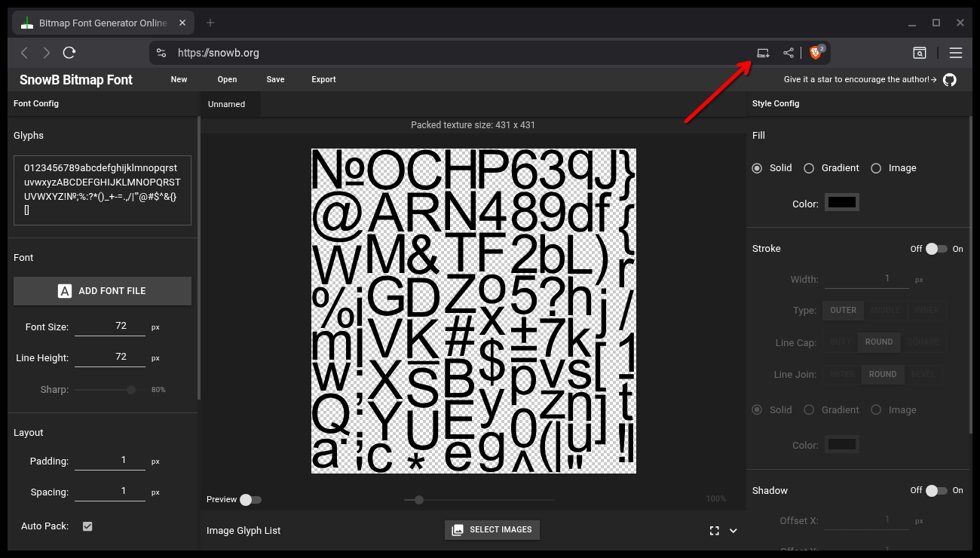The height and width of the screenshot is (558, 980).
Task: Open the browser hamburger menu
Action: pyautogui.click(x=956, y=53)
